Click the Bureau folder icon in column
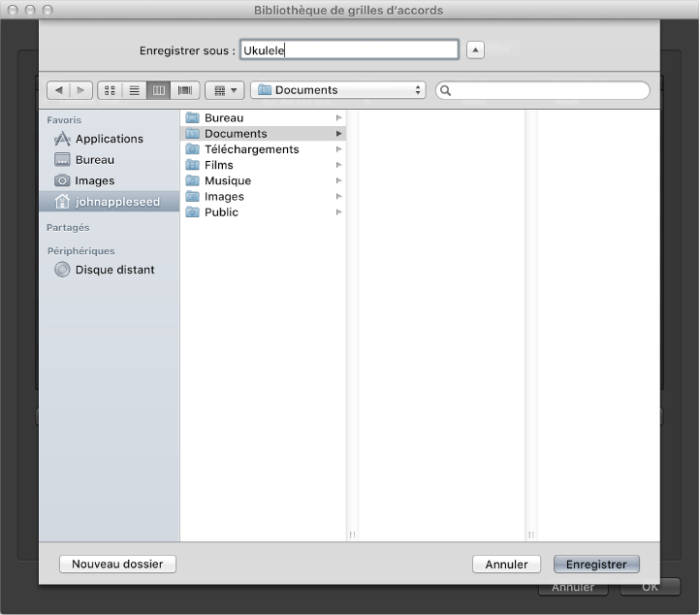700x615 pixels. (x=192, y=118)
